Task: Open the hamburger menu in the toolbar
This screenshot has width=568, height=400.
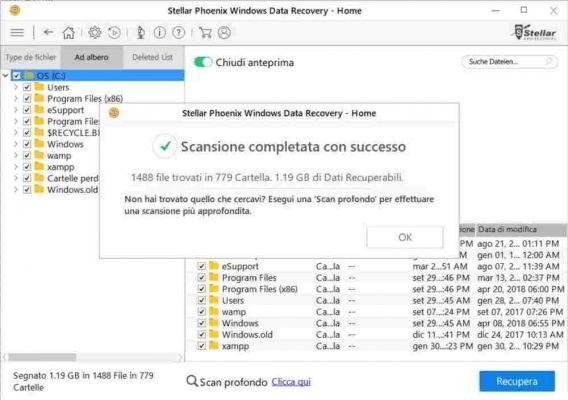Action: click(17, 33)
